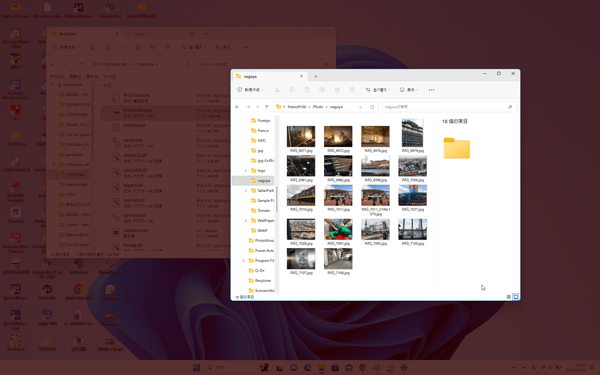Image resolution: width=600 pixels, height=375 pixels.
Task: Click the Paste icon in nagoya window toolbar
Action: click(x=307, y=90)
